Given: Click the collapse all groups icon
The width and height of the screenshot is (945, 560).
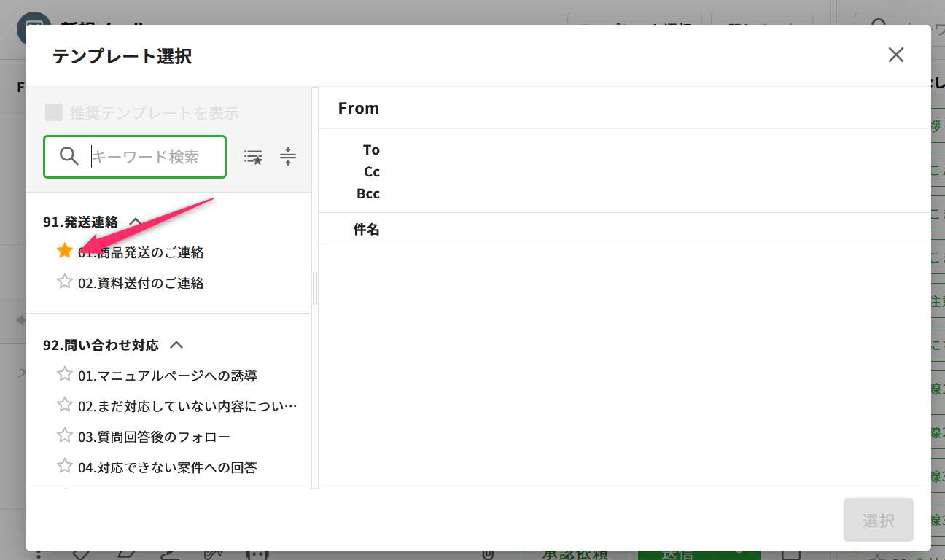Looking at the screenshot, I should click(288, 156).
